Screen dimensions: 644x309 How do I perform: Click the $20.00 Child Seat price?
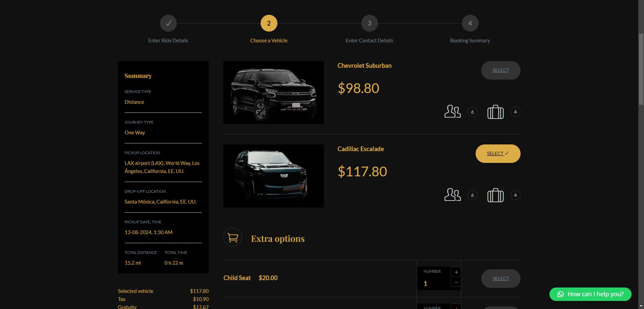click(268, 278)
